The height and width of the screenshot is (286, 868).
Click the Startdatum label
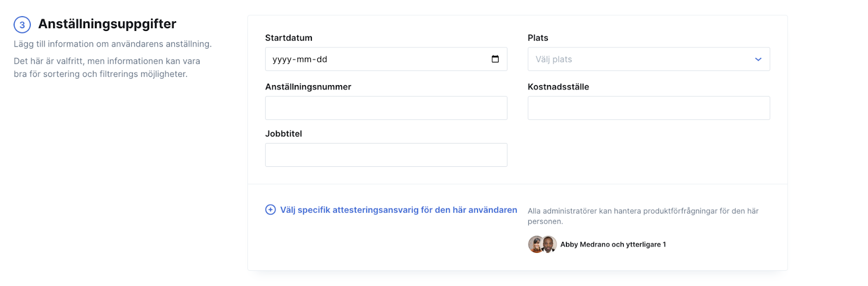(289, 38)
